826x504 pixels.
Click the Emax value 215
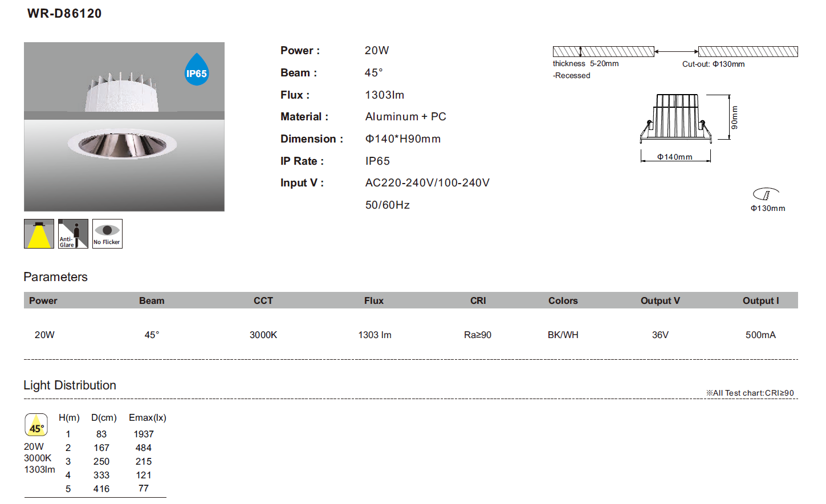click(144, 462)
